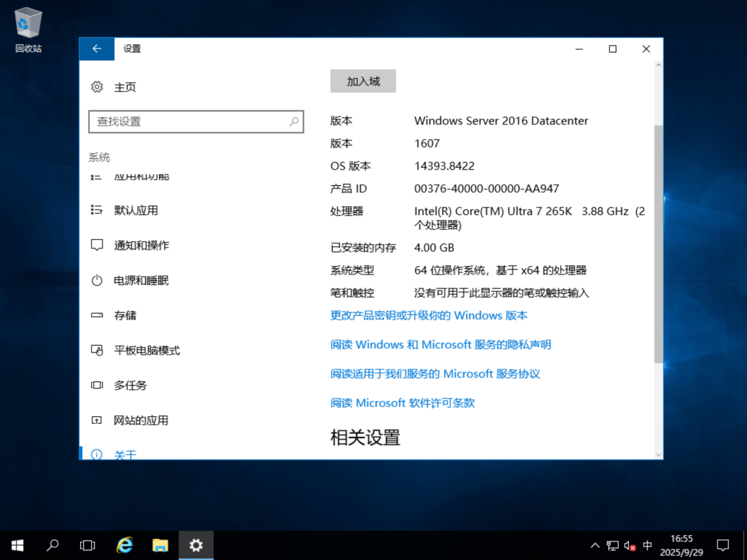The width and height of the screenshot is (747, 560).
Task: Open the network tray icon
Action: tap(613, 545)
